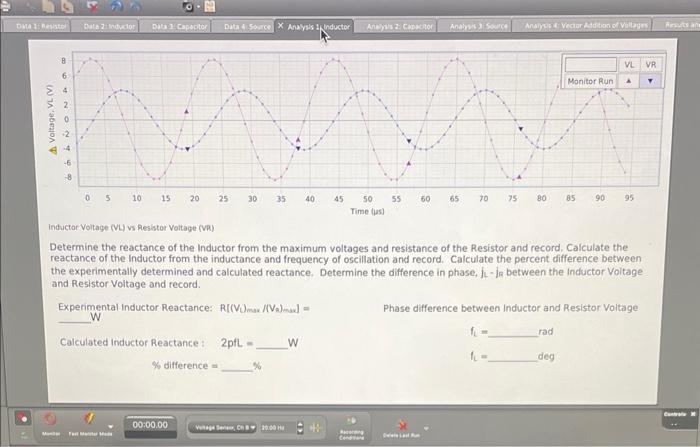Click the journal icon next to the camera
Screen dimensions: 700x447
point(210,6)
